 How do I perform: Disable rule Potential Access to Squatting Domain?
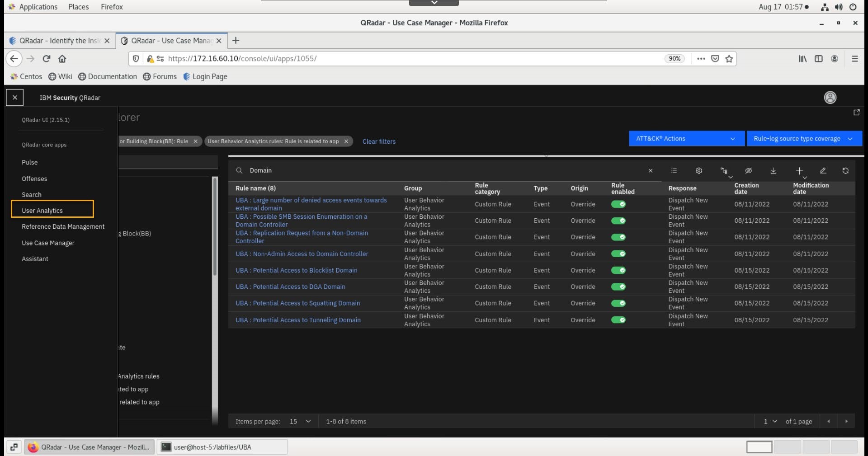618,303
